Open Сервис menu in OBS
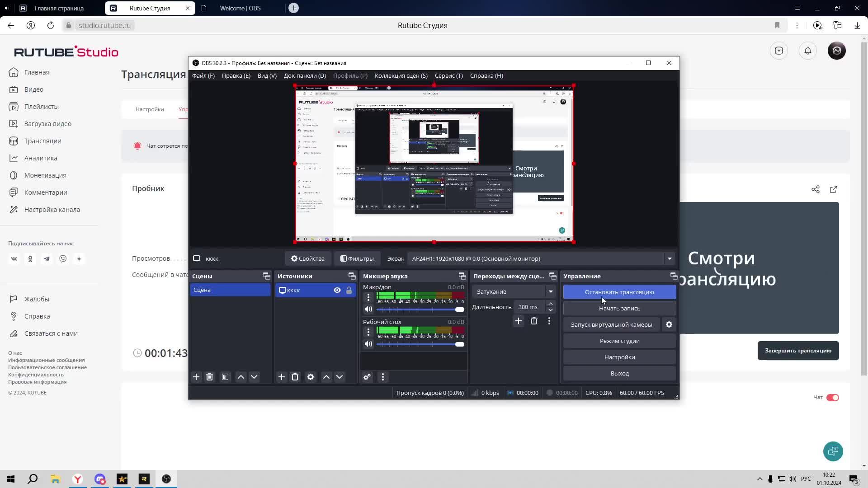 [x=449, y=75]
